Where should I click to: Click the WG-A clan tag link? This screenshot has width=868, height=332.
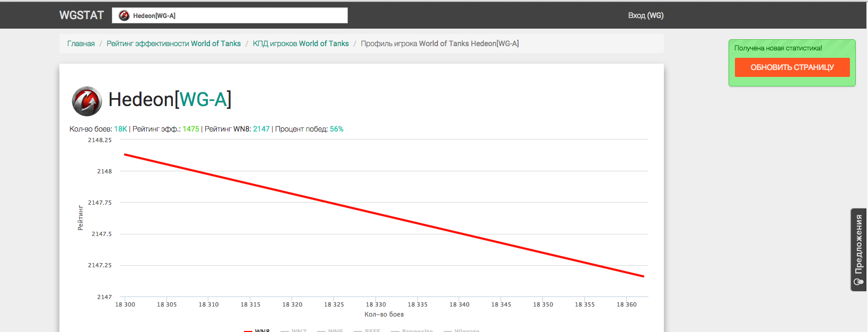pos(204,99)
